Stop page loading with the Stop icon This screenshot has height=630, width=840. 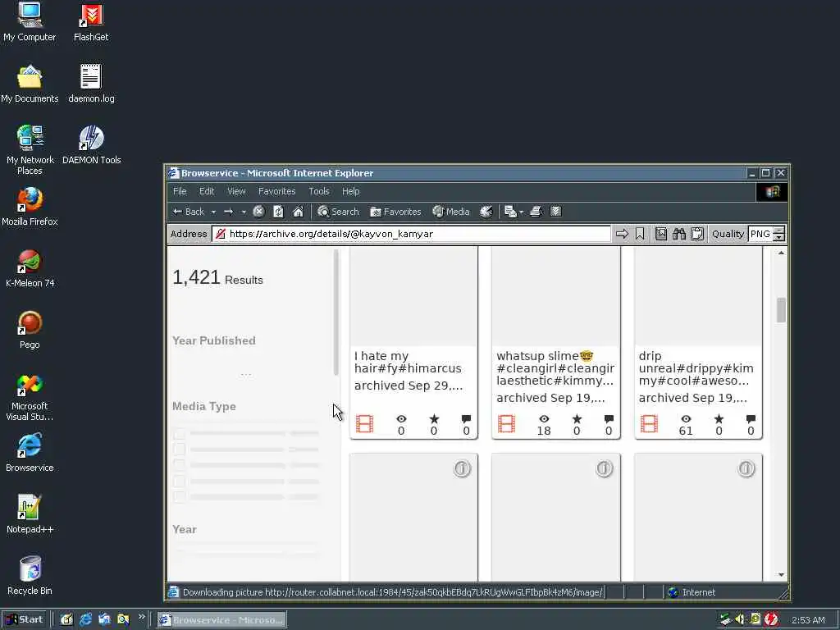(x=258, y=212)
